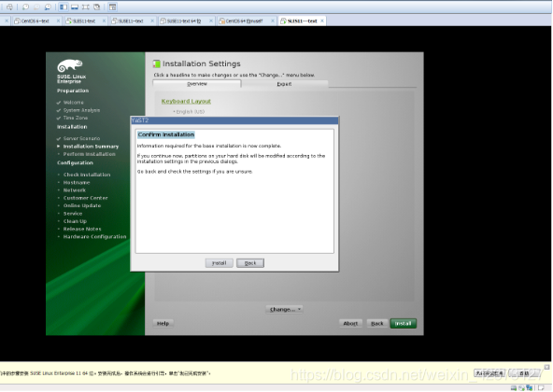
Task: Click the Unity mode toolbar icon
Action: pyautogui.click(x=96, y=7)
